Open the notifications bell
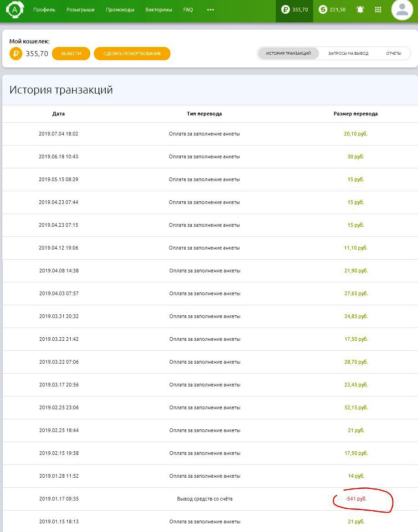 tap(360, 10)
